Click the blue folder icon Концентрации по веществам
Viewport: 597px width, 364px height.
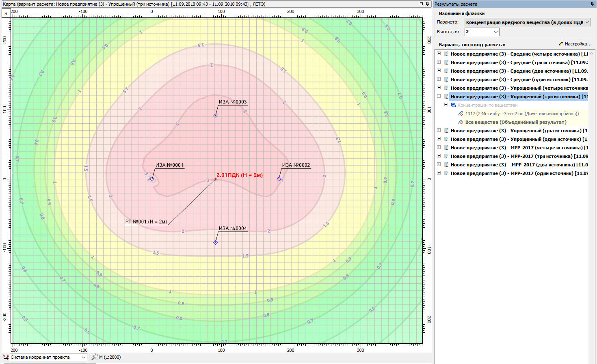[454, 105]
